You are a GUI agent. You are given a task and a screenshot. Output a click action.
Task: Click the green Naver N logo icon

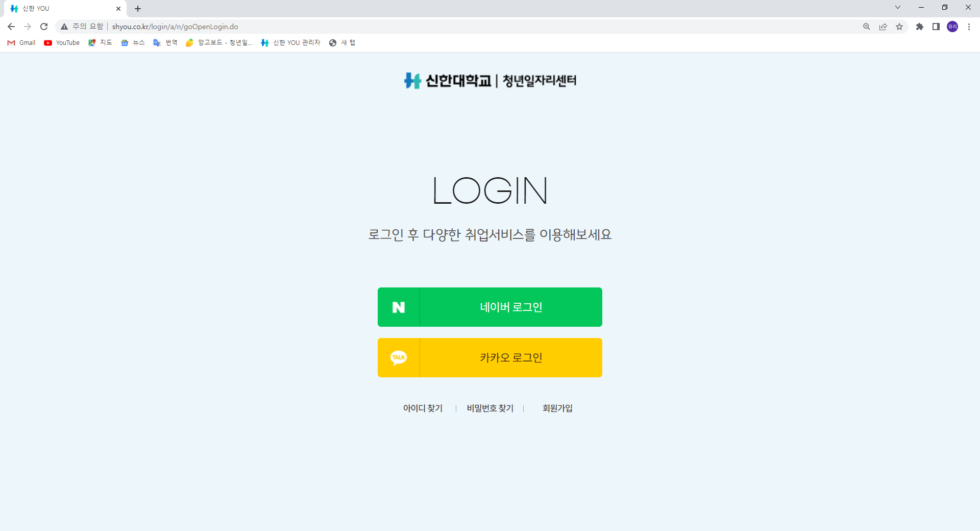tap(399, 307)
